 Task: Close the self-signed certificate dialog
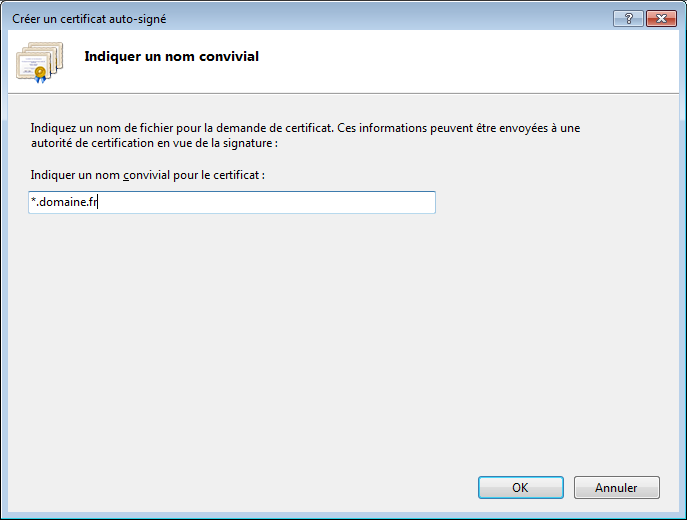(x=661, y=19)
